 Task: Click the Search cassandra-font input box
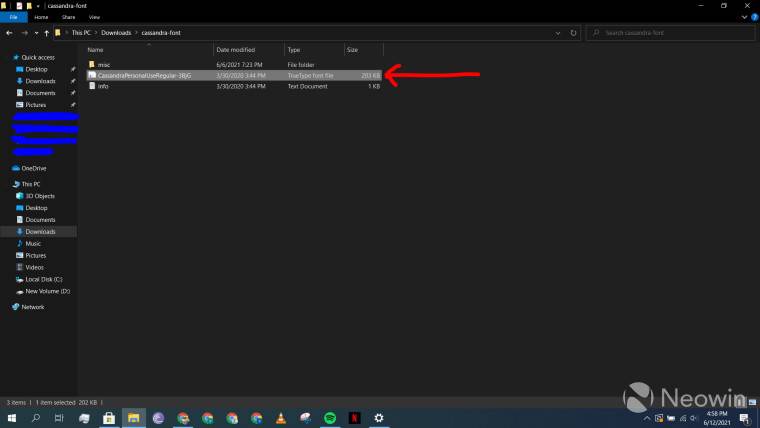click(670, 33)
